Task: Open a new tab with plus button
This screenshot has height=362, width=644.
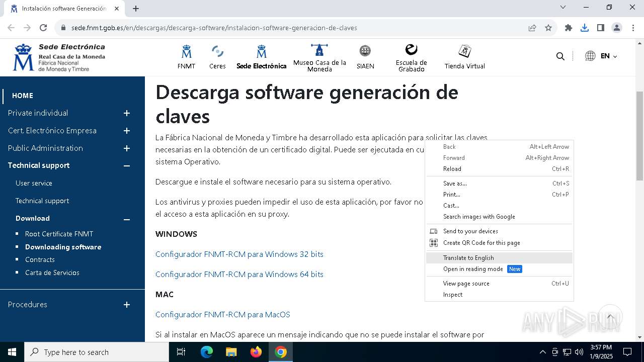Action: pos(136,9)
